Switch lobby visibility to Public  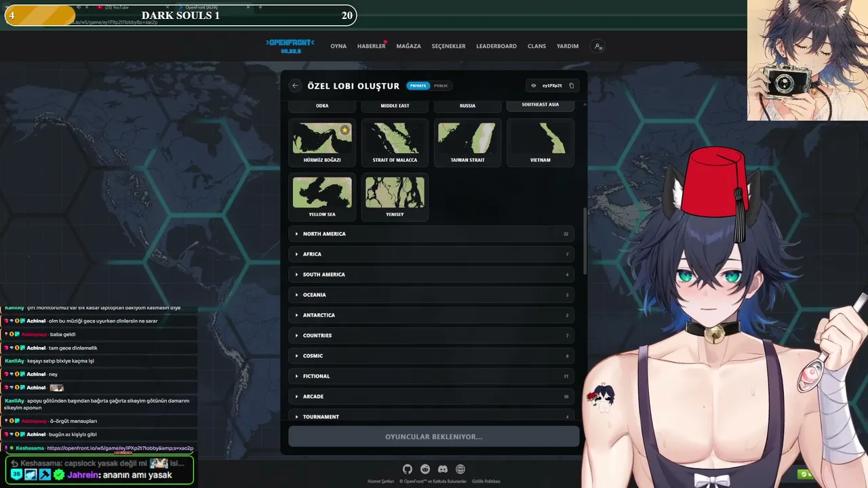click(441, 85)
